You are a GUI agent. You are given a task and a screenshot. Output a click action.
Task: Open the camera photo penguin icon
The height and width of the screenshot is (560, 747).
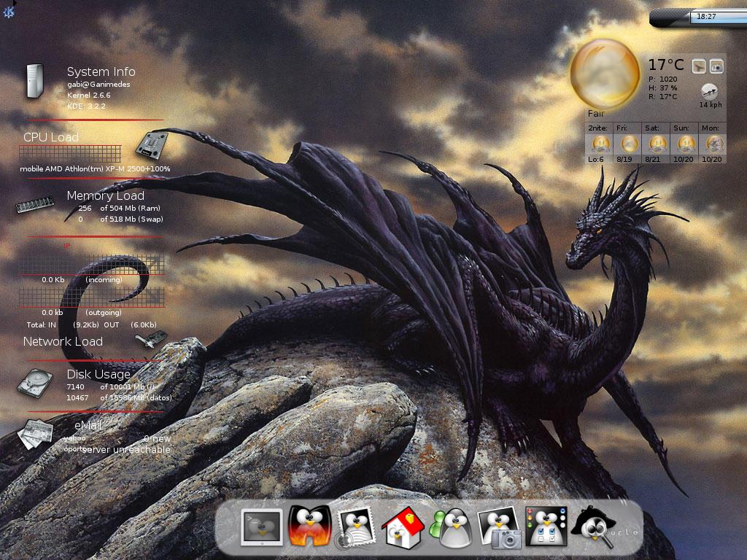click(499, 528)
